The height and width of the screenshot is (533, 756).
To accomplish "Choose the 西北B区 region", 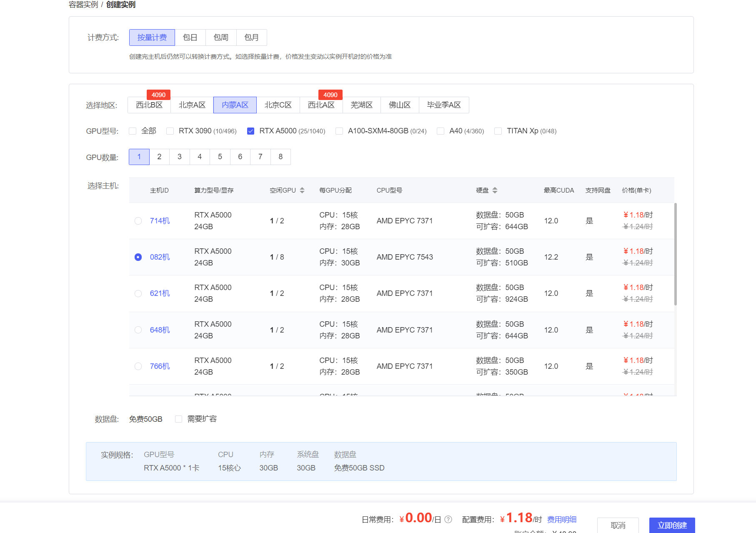I will [149, 105].
